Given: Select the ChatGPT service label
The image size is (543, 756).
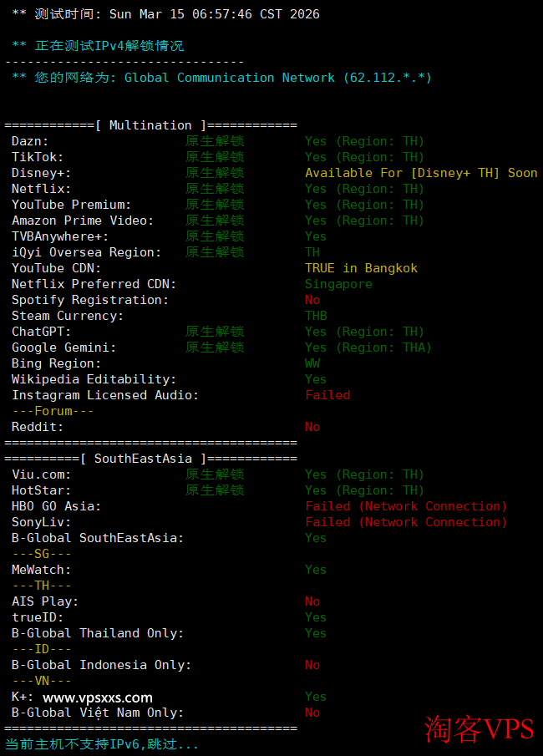Looking at the screenshot, I should click(42, 332).
